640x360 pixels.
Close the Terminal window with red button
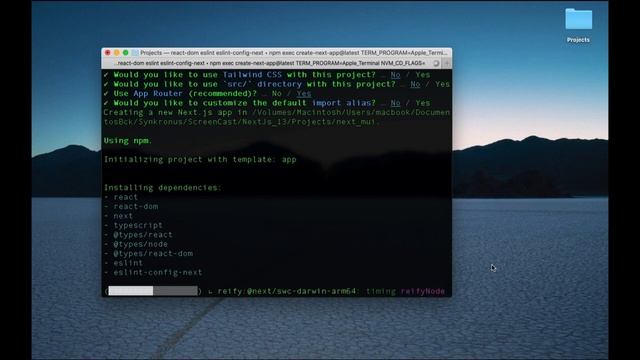tap(108, 53)
